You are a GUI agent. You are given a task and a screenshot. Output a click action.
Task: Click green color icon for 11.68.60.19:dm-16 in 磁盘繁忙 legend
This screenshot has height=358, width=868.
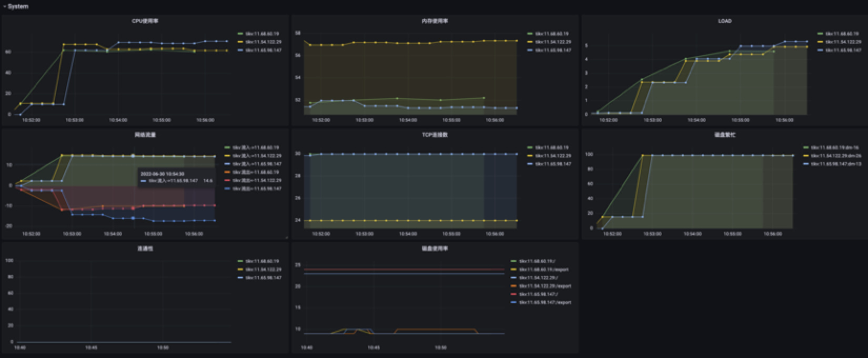[x=806, y=148]
